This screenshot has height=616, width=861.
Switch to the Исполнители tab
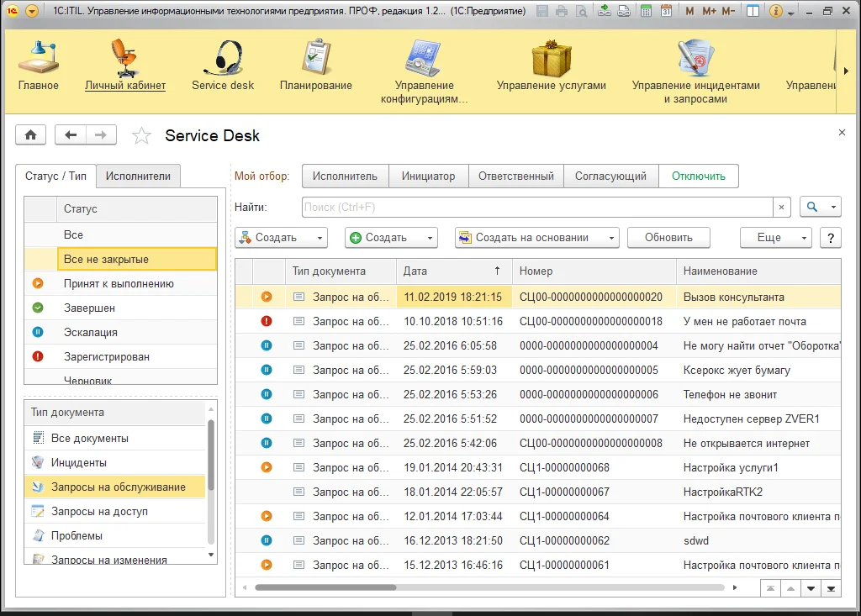[138, 176]
